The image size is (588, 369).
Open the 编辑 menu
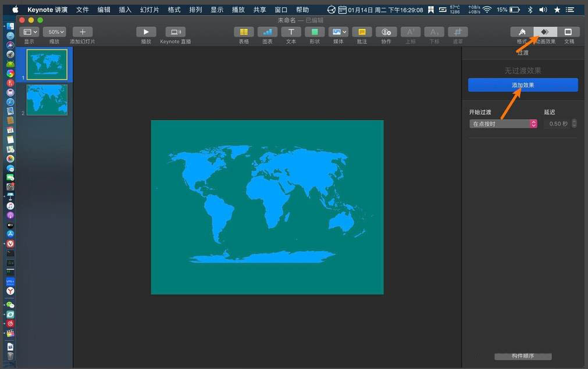click(x=104, y=10)
